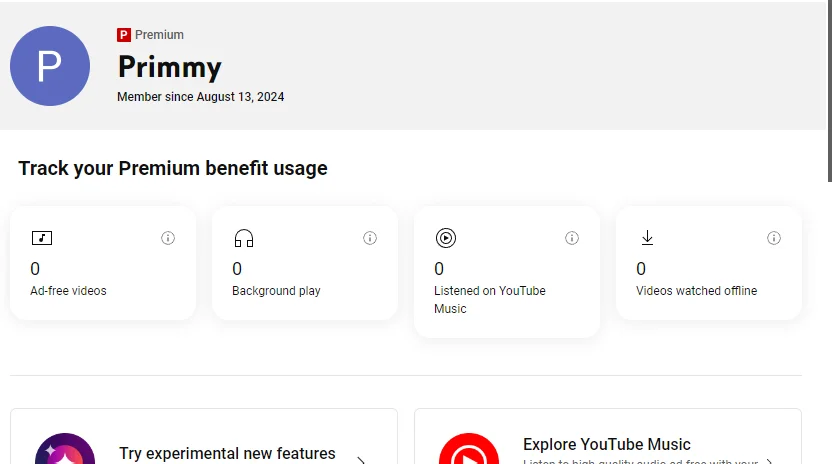Click the experimental features sparkle icon

[65, 449]
